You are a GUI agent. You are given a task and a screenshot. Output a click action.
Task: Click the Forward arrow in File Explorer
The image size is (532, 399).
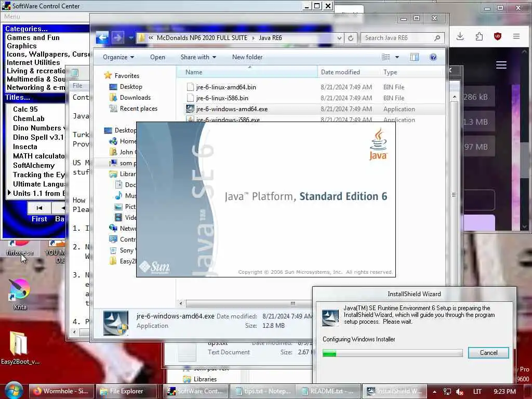tap(117, 37)
